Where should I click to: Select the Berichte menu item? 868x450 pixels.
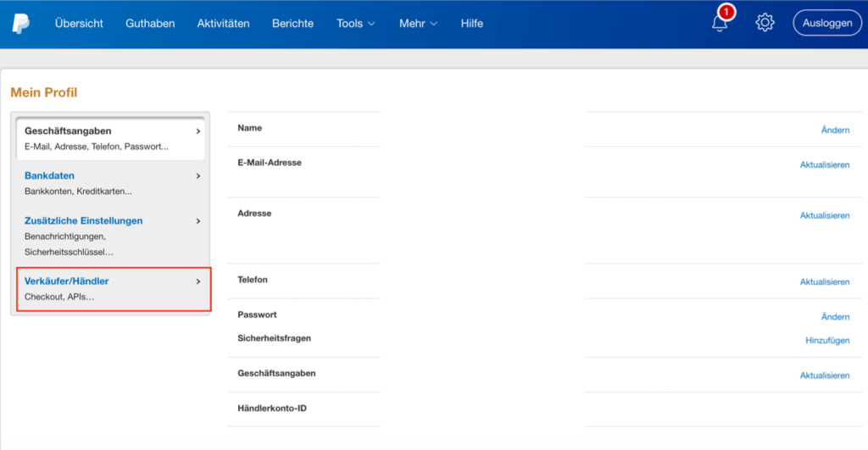click(x=292, y=23)
